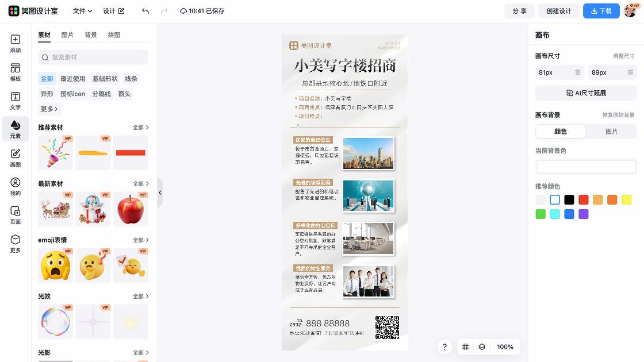Open the 文件 (File) menu dropdown
Image resolution: width=644 pixels, height=362 pixels.
[81, 10]
